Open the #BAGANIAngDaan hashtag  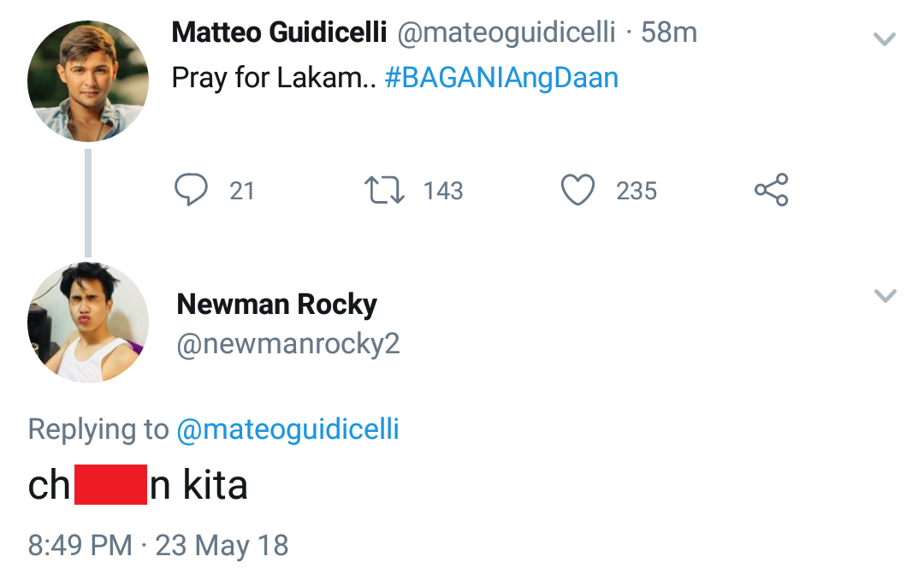[501, 78]
